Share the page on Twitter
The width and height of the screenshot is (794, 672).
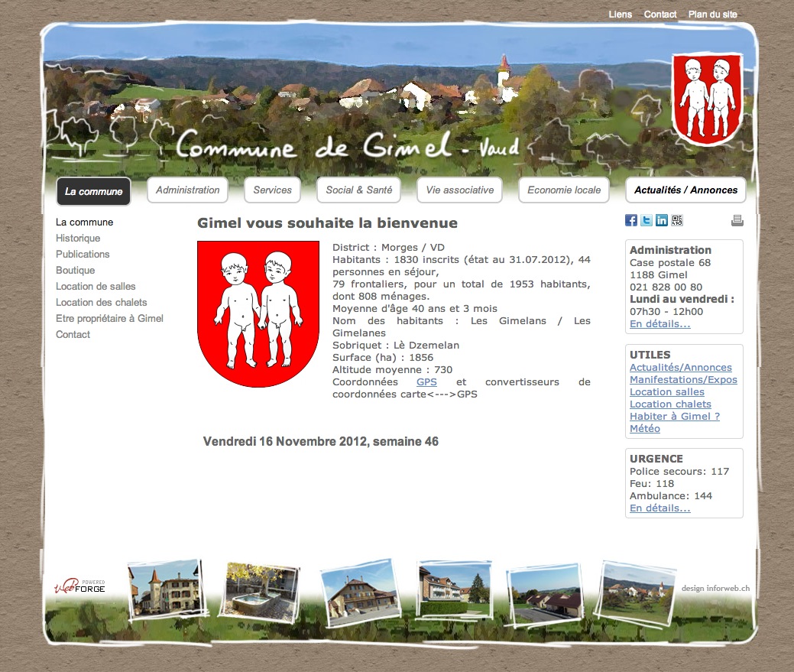pyautogui.click(x=646, y=219)
